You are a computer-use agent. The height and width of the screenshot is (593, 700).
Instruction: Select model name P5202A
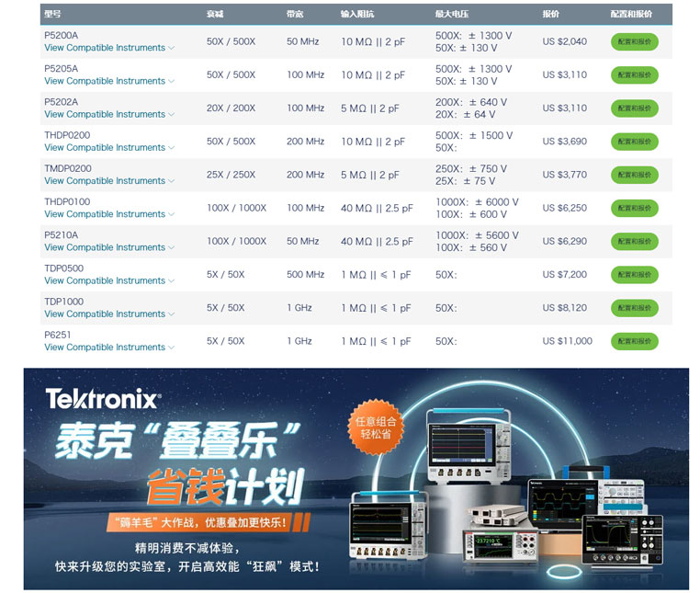(x=62, y=102)
